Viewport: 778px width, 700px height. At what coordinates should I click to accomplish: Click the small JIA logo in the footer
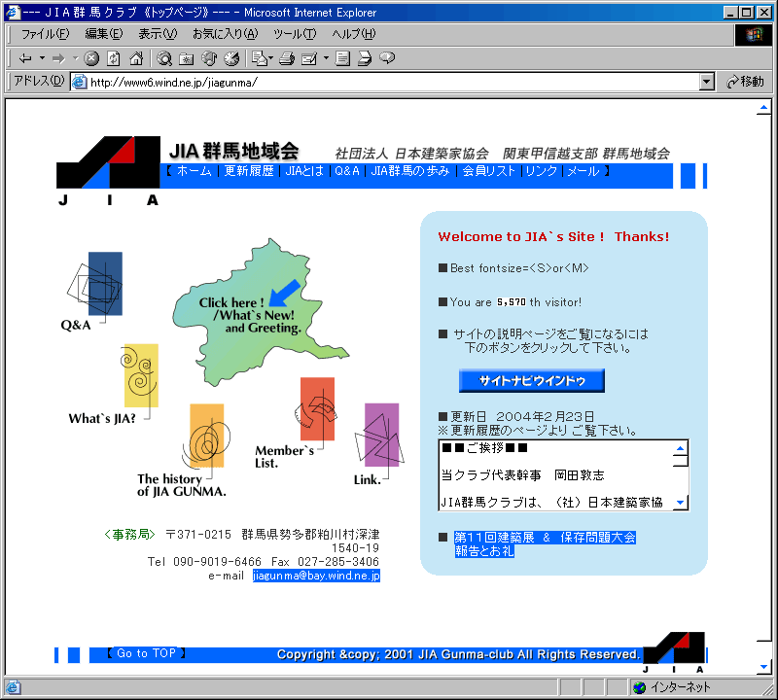[x=674, y=652]
